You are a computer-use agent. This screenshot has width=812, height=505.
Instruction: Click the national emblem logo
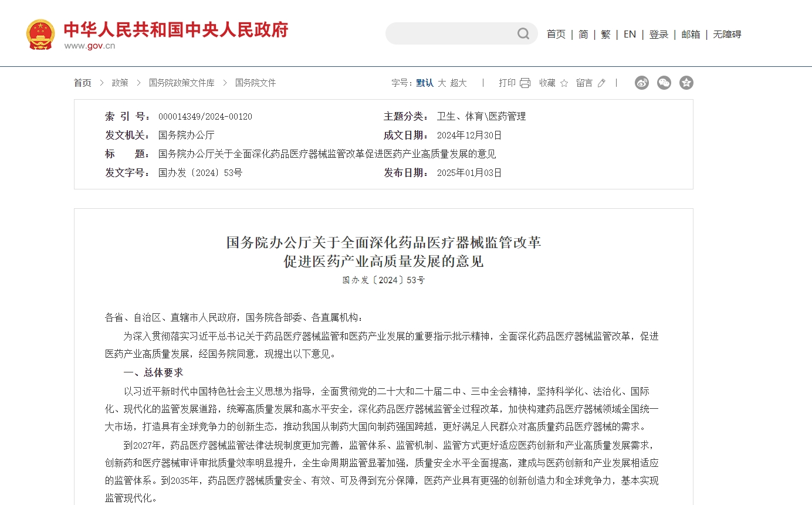tap(40, 35)
